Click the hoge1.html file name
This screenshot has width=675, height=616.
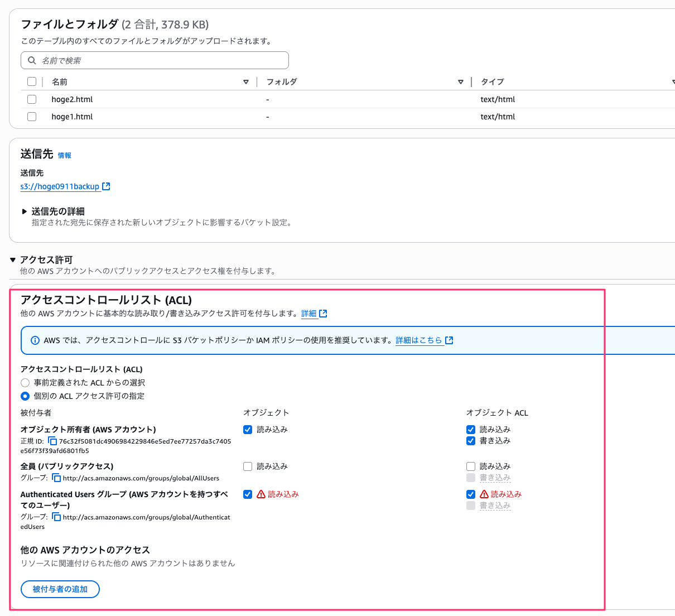tap(72, 117)
